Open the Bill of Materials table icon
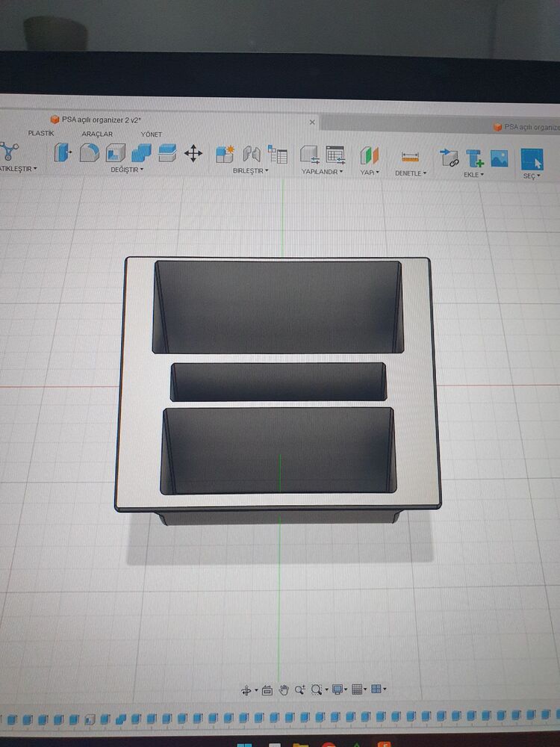Screen dimensions: 560x747 click(277, 155)
